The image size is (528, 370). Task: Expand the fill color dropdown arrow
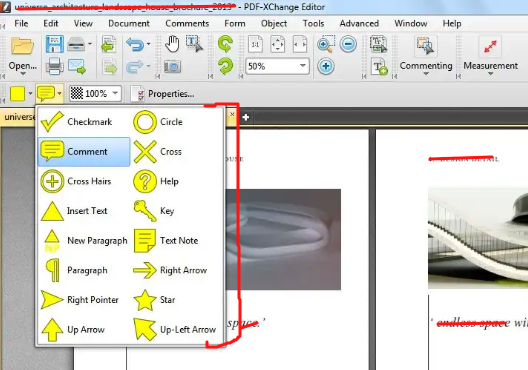point(30,93)
